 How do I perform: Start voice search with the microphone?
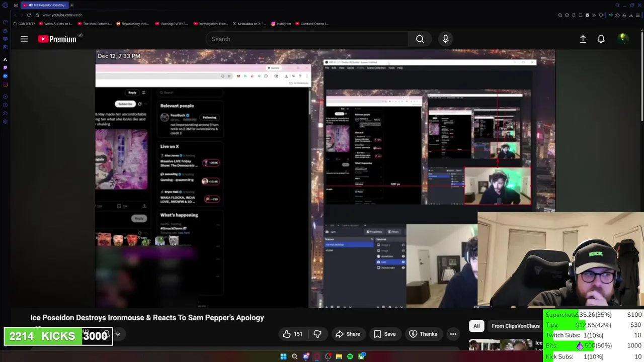[445, 39]
